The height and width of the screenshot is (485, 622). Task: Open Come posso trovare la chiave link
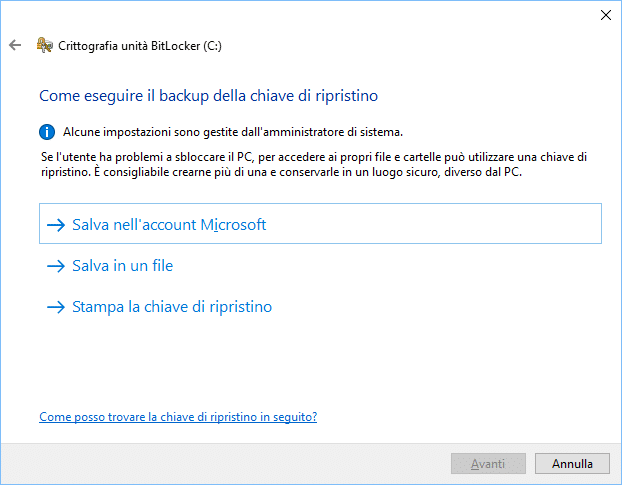[178, 417]
